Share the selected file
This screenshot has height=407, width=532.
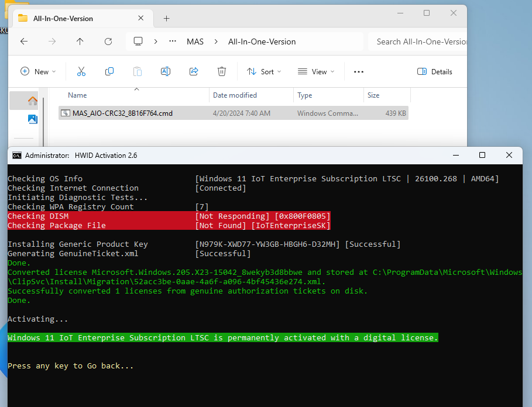194,71
